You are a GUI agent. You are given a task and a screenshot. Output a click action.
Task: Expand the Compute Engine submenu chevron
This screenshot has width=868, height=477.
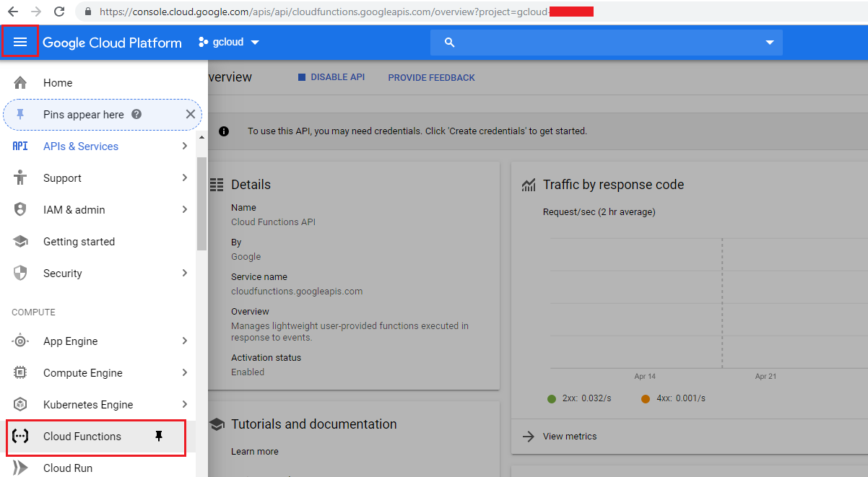(185, 372)
